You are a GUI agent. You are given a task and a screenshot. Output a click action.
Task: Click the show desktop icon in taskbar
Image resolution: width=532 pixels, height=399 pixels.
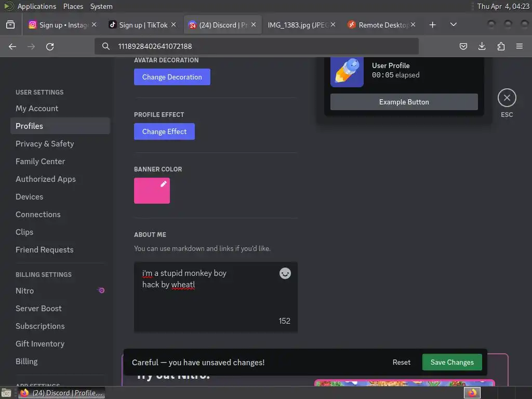tap(6, 393)
